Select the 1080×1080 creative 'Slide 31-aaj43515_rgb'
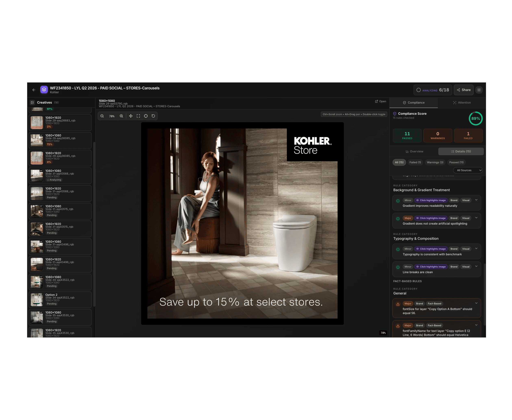Image resolution: width=512 pixels, height=420 pixels. pyautogui.click(x=60, y=211)
